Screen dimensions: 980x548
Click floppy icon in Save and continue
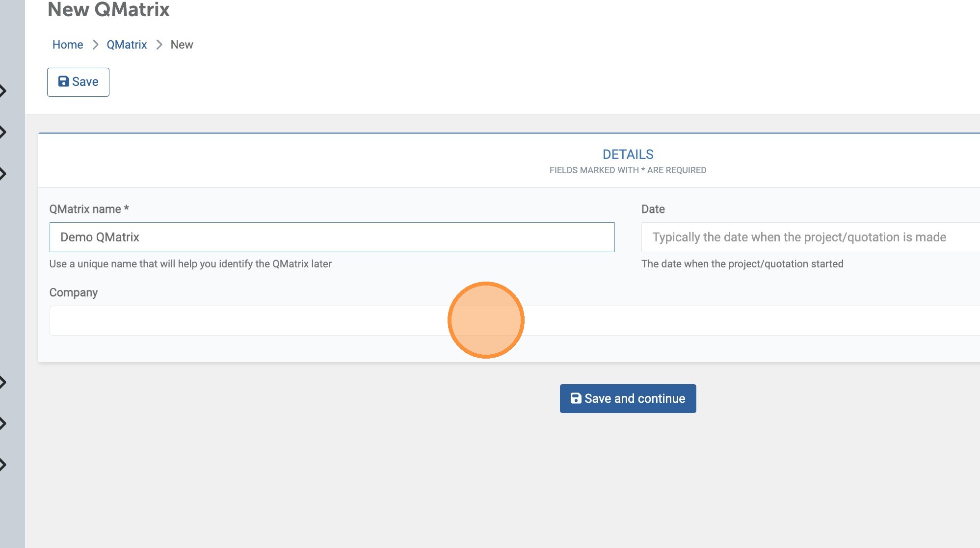click(x=576, y=398)
